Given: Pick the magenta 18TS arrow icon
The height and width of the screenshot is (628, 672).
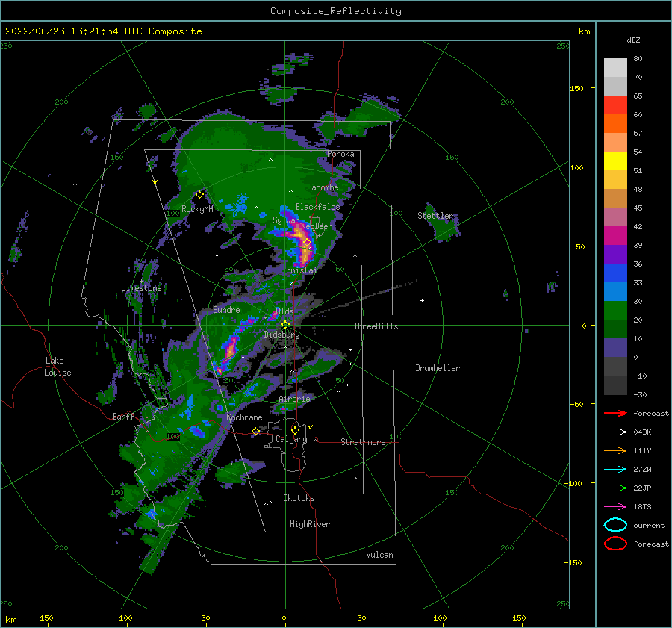Looking at the screenshot, I should click(615, 507).
